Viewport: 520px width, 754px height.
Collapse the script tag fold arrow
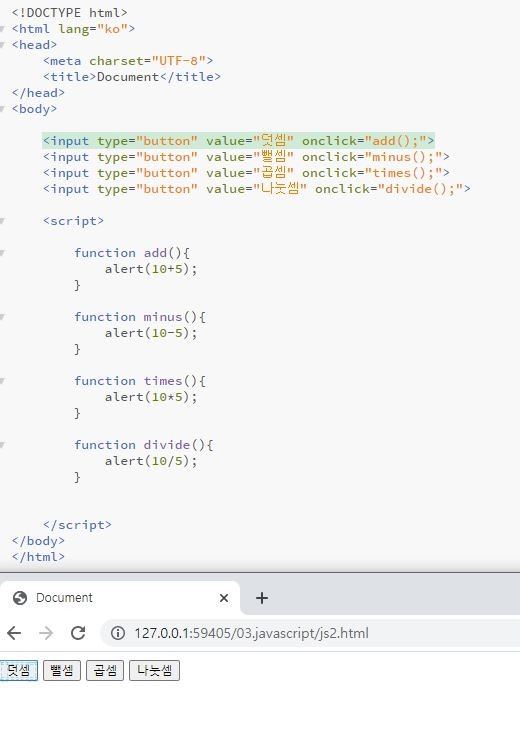pyautogui.click(x=2, y=221)
